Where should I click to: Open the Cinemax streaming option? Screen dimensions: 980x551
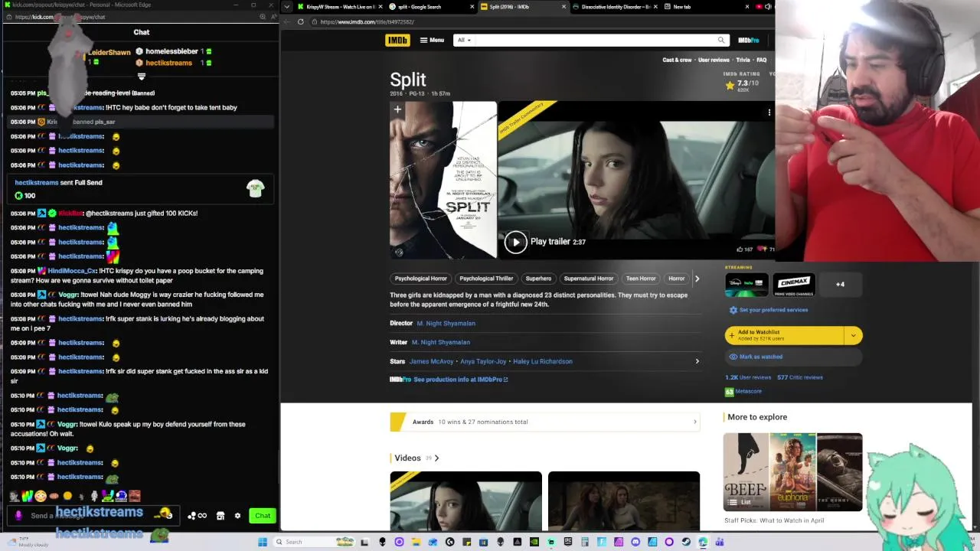pos(793,284)
